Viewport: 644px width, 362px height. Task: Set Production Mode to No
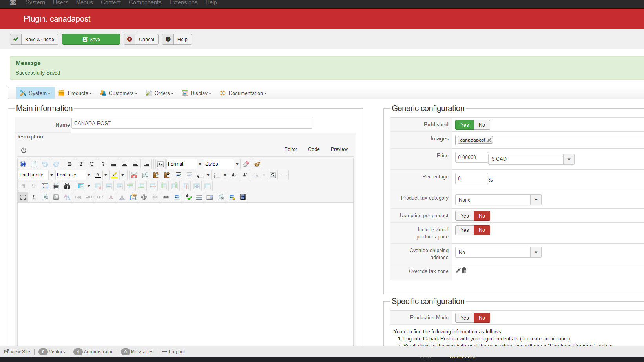(482, 318)
